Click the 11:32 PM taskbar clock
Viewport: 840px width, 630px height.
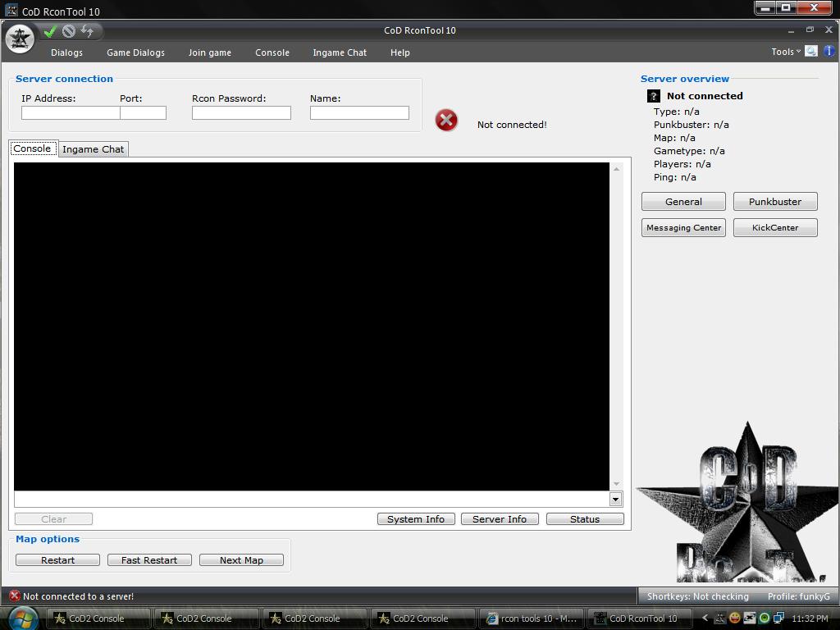pos(810,619)
